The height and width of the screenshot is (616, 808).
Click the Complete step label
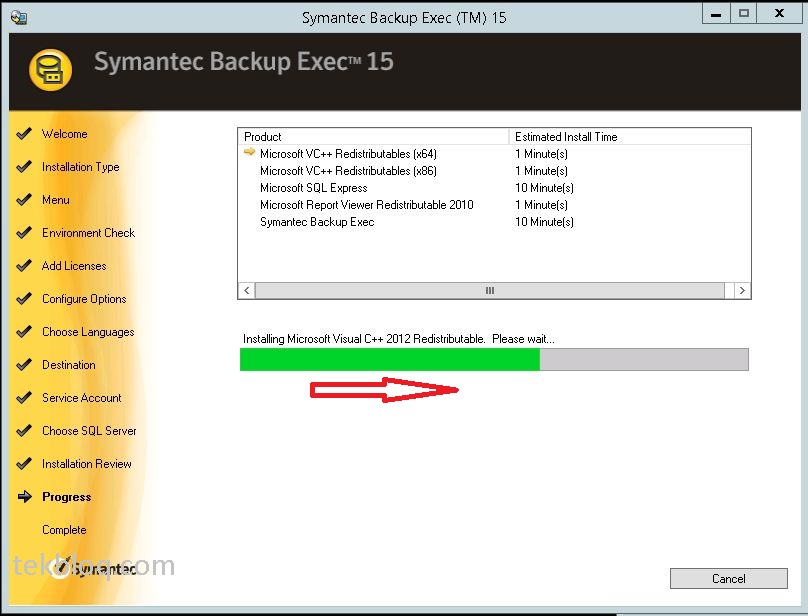click(x=64, y=530)
